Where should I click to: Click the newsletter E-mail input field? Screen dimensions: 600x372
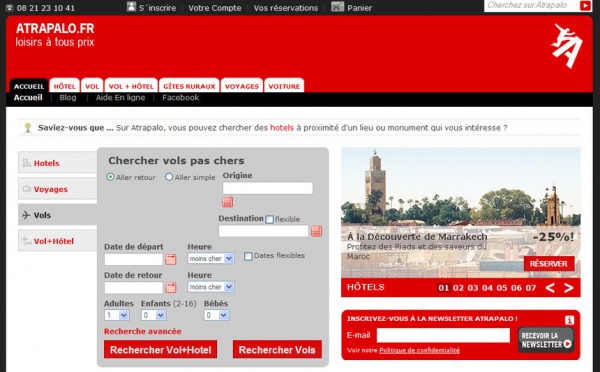tap(443, 335)
